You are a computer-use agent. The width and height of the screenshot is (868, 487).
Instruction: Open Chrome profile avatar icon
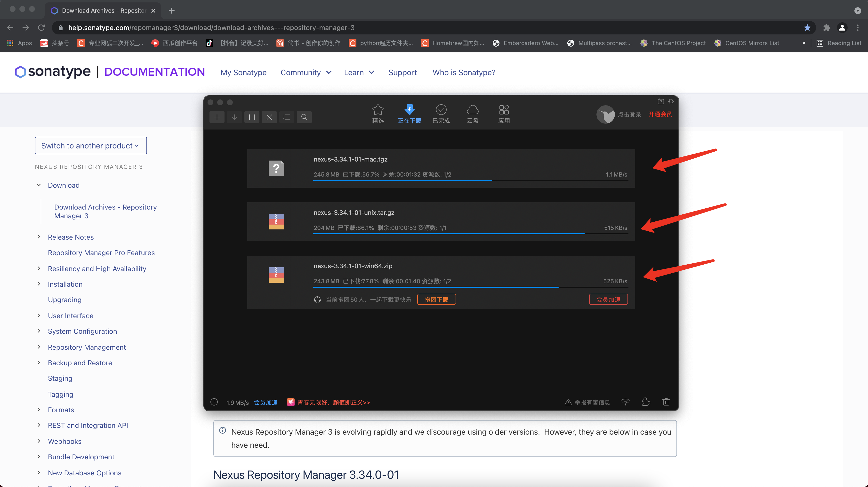[842, 28]
